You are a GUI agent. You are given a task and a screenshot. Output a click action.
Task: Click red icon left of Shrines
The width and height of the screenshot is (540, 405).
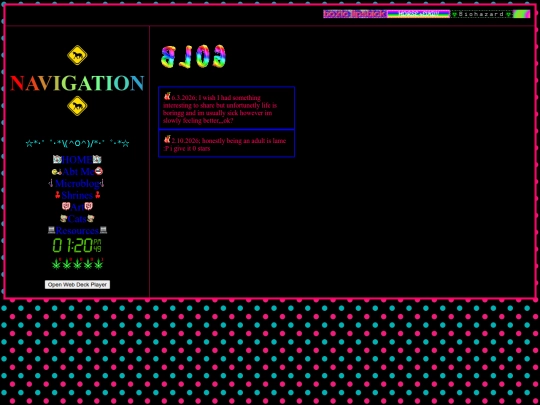58,195
